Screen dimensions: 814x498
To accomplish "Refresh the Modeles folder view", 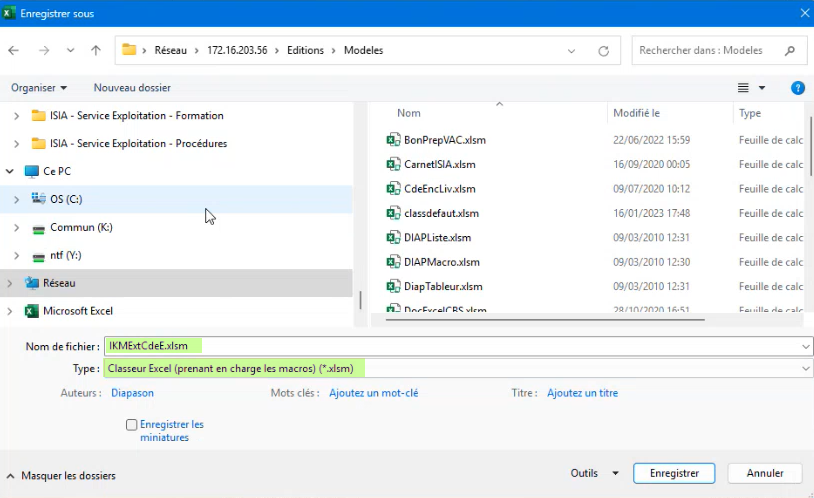I will coord(603,50).
